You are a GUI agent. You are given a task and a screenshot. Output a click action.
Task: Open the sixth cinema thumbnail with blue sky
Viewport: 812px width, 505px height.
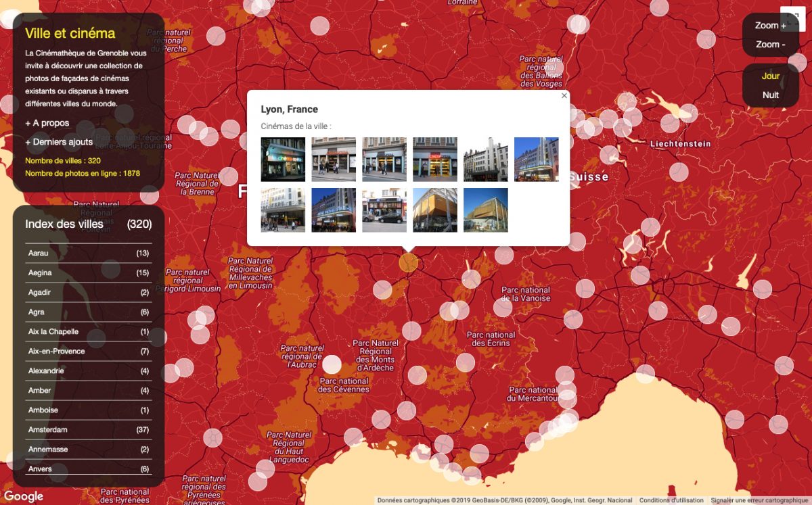[x=536, y=160]
